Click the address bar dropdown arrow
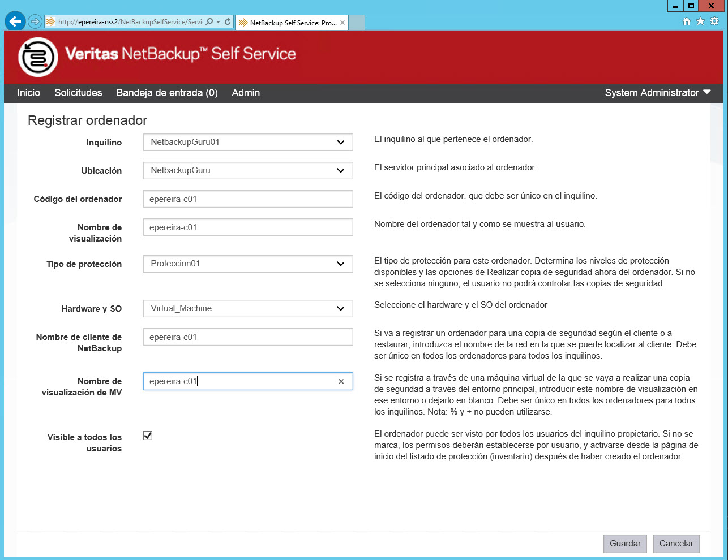The width and height of the screenshot is (728, 560). coord(219,22)
